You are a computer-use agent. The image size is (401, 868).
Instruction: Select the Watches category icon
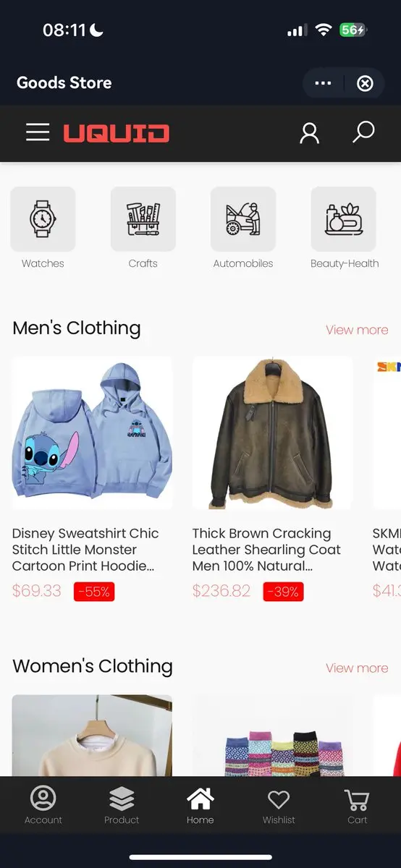[43, 219]
